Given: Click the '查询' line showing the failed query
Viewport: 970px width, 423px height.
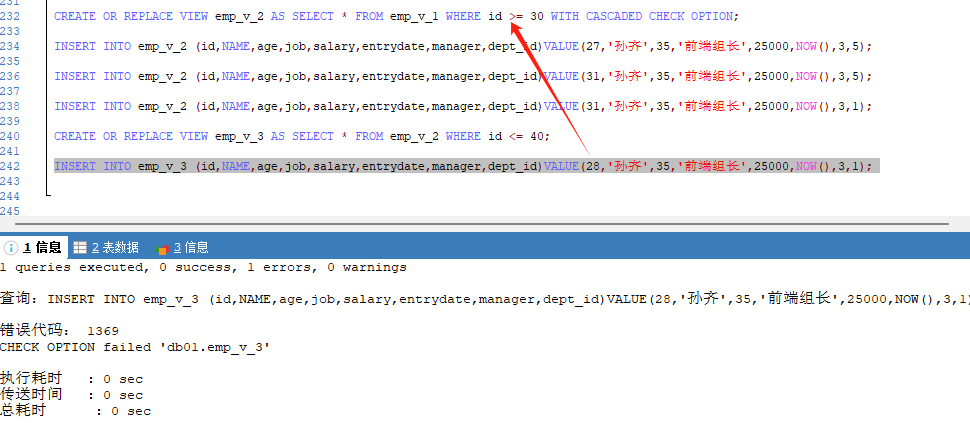Looking at the screenshot, I should click(485, 299).
